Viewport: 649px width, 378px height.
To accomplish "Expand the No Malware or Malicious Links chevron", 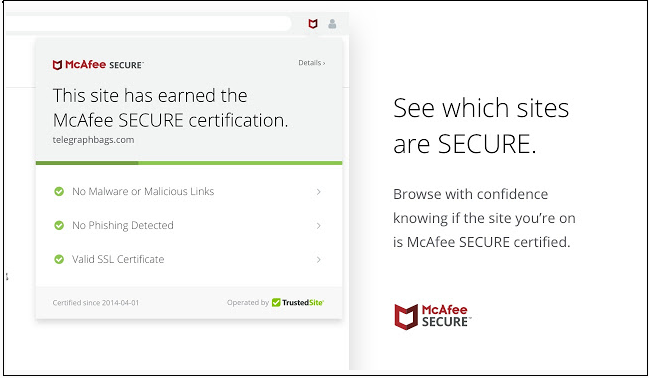I will point(319,192).
